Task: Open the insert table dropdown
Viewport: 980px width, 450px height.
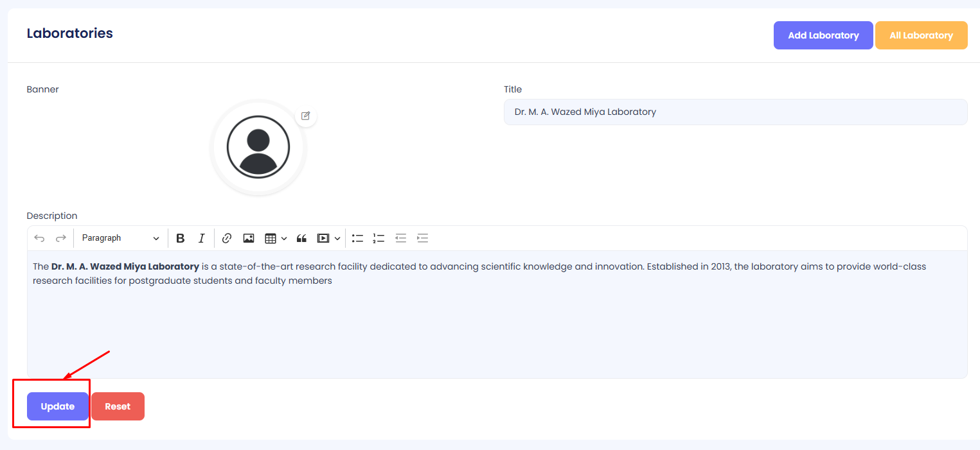Action: tap(276, 238)
